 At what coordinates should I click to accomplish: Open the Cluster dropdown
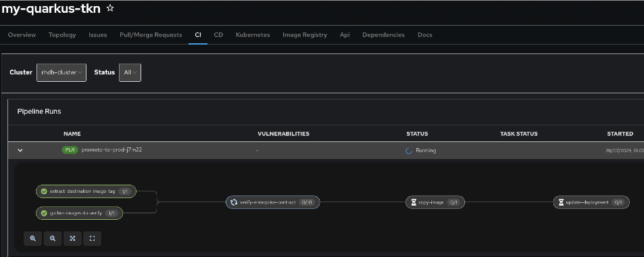coord(61,72)
